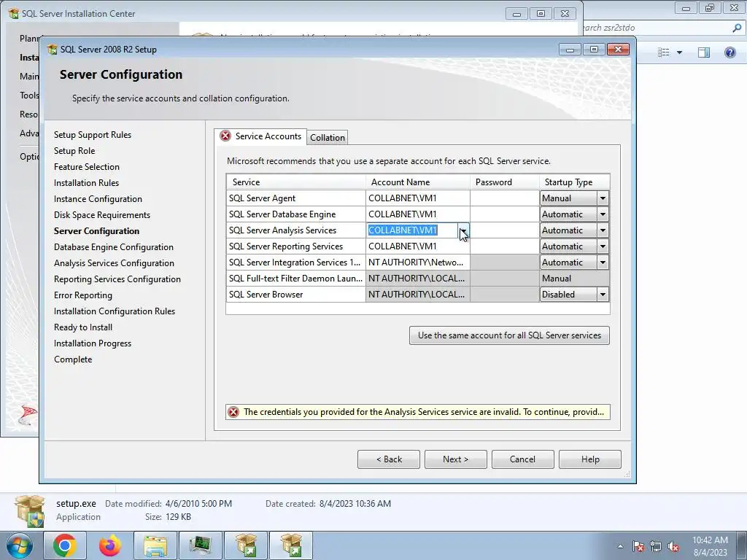Click the Cancel button
Image resolution: width=747 pixels, height=560 pixels.
[x=522, y=459]
